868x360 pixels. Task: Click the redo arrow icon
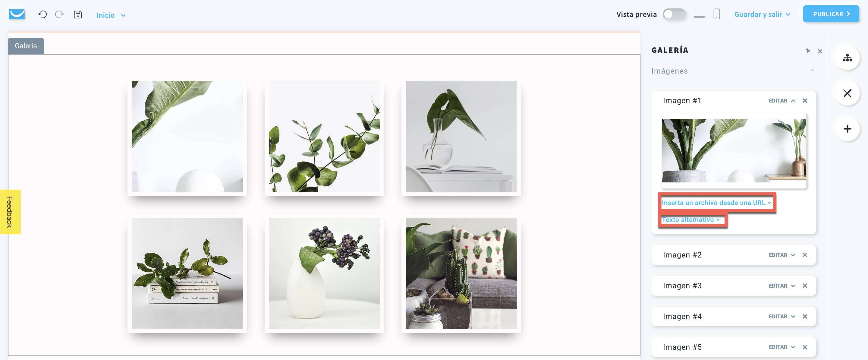tap(60, 14)
